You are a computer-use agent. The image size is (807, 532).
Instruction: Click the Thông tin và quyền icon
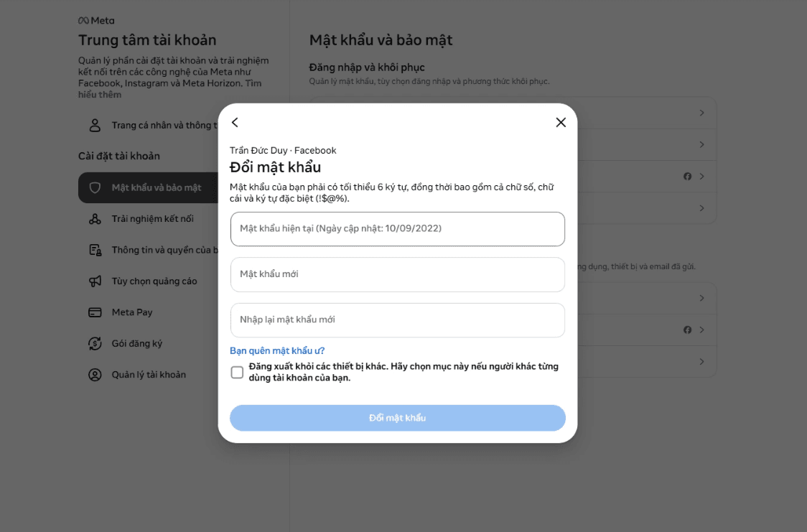pos(94,249)
